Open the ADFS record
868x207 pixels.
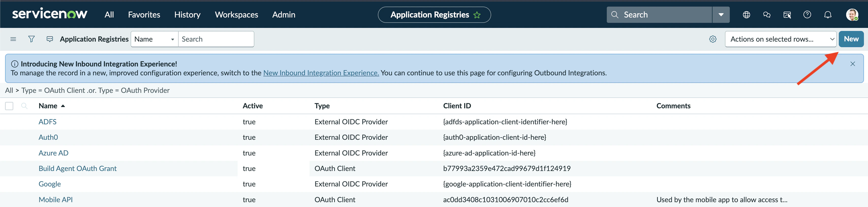[x=48, y=122]
